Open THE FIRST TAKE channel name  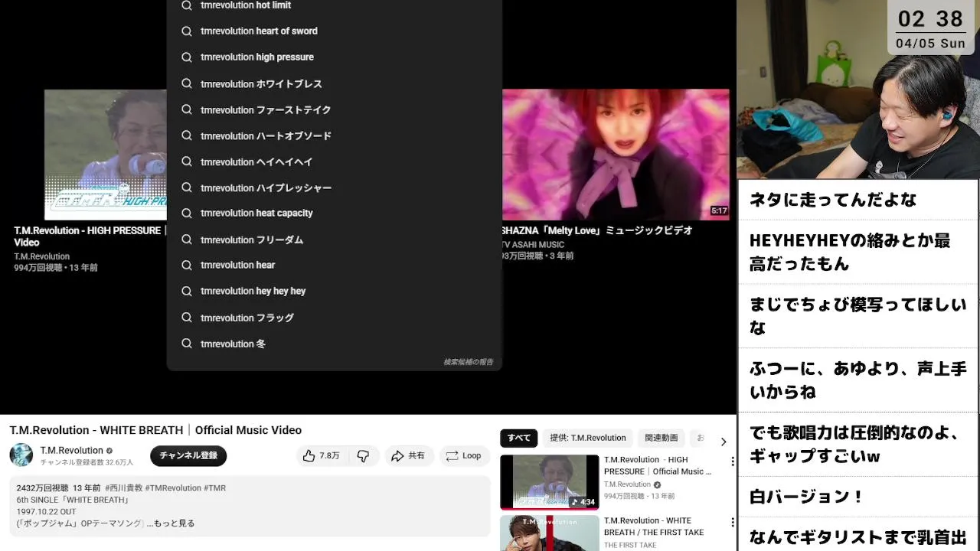click(630, 545)
